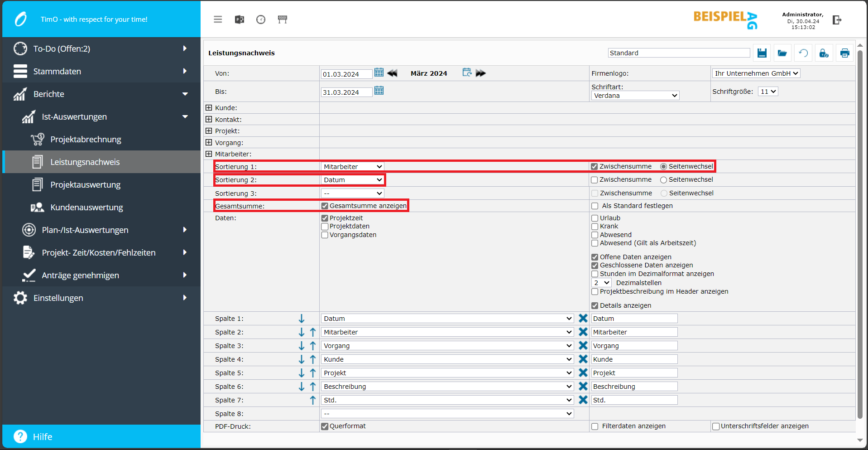
Task: Click the logout icon beside Administrator
Action: 836,20
